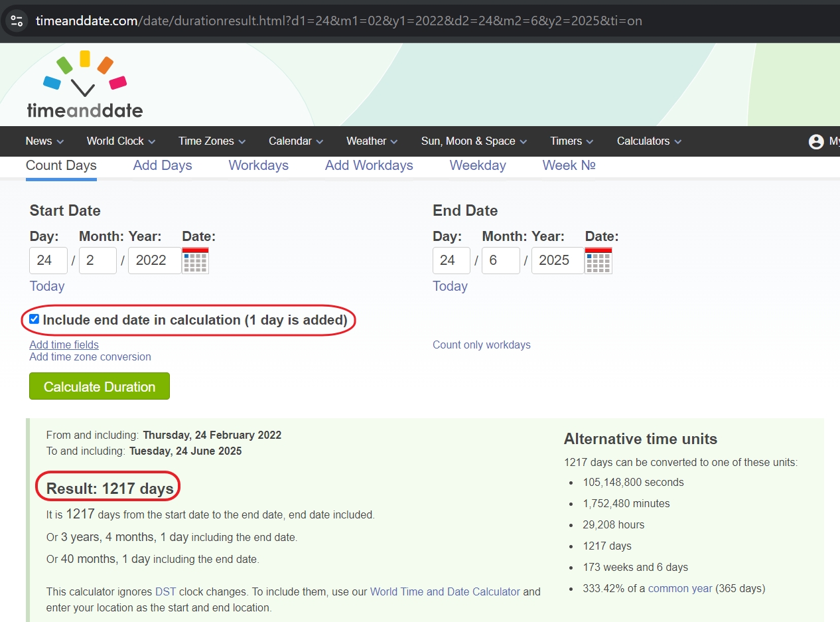Screen dimensions: 840x622
Task: Switch to the Add Days tab
Action: [x=163, y=165]
